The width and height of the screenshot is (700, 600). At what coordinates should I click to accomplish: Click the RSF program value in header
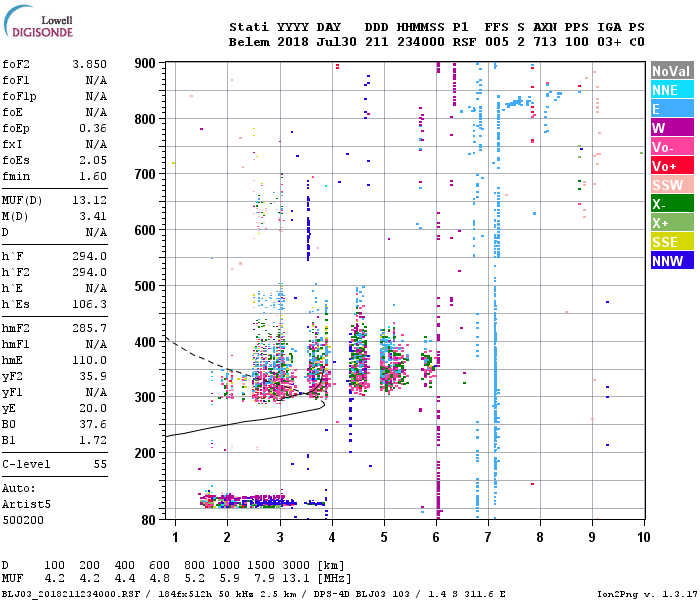465,42
